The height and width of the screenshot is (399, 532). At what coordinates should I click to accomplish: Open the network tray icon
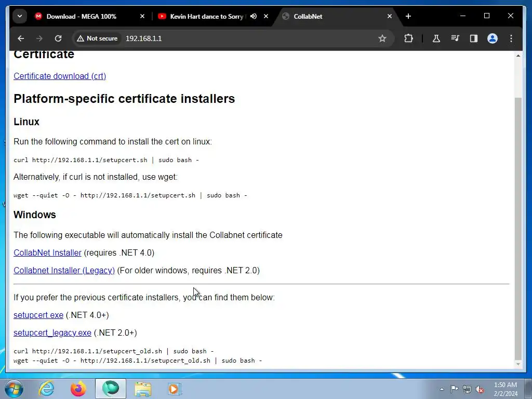[467, 389]
